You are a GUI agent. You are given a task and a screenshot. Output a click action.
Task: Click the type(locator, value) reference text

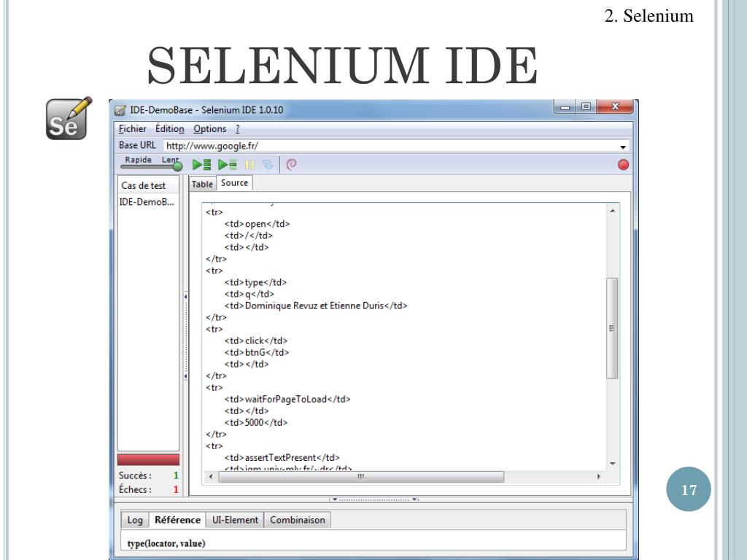[x=166, y=543]
